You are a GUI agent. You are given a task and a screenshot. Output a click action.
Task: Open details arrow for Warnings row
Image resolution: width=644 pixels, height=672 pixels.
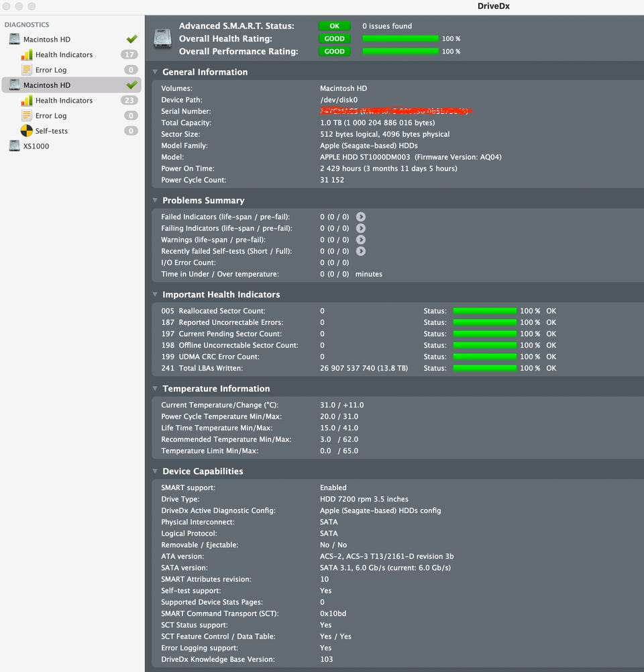[361, 240]
